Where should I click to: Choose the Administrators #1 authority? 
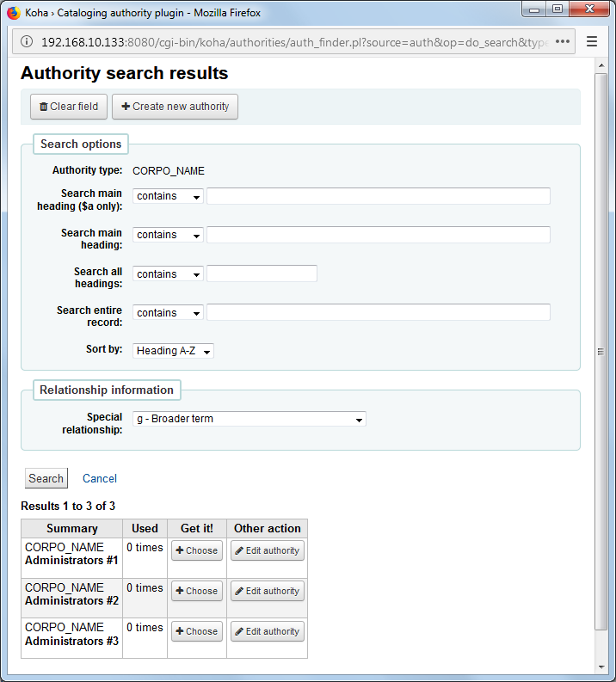pos(196,550)
